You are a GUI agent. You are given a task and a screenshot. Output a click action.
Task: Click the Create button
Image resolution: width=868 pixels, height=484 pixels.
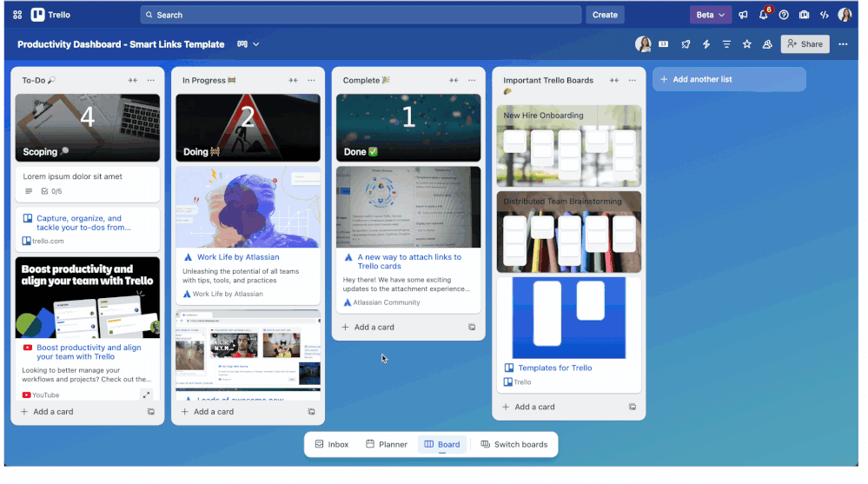point(605,15)
